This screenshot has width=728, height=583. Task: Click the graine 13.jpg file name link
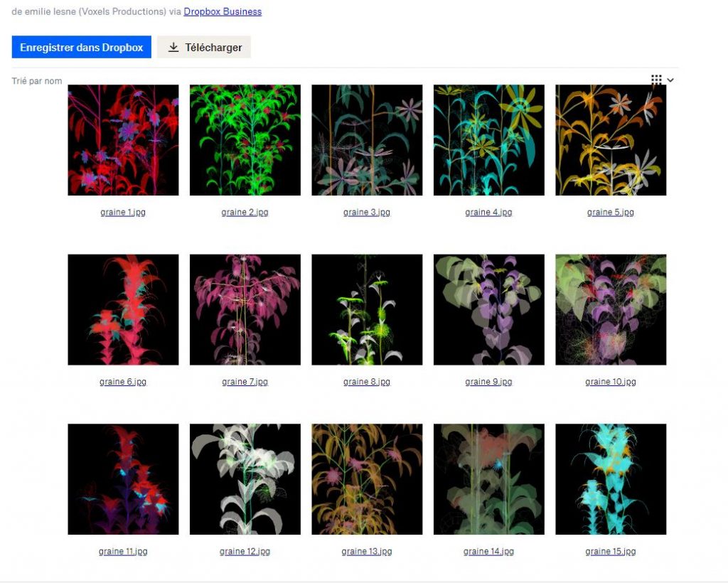tap(367, 552)
